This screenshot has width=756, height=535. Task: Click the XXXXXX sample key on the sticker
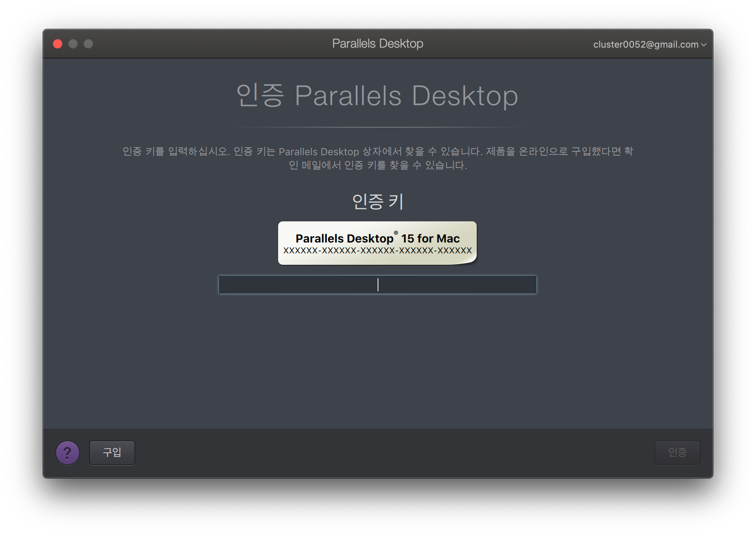pyautogui.click(x=377, y=251)
